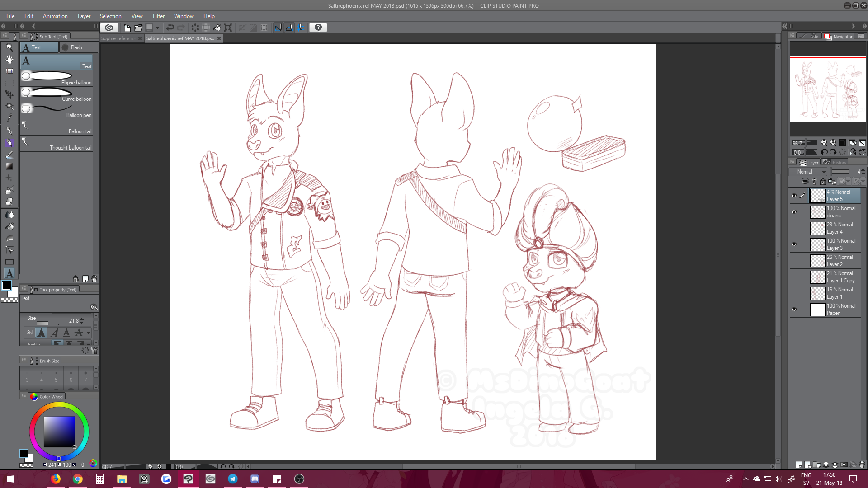Select the Hand move tool
The width and height of the screenshot is (868, 488).
[x=9, y=59]
